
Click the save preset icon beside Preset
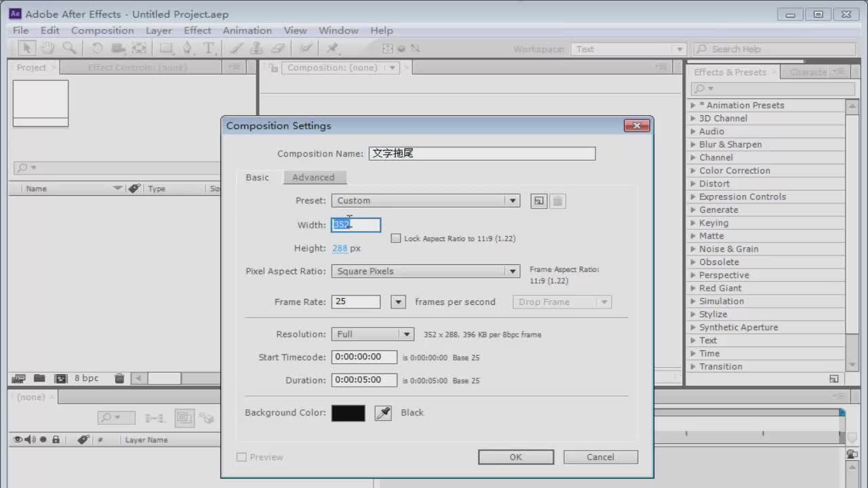pos(538,201)
